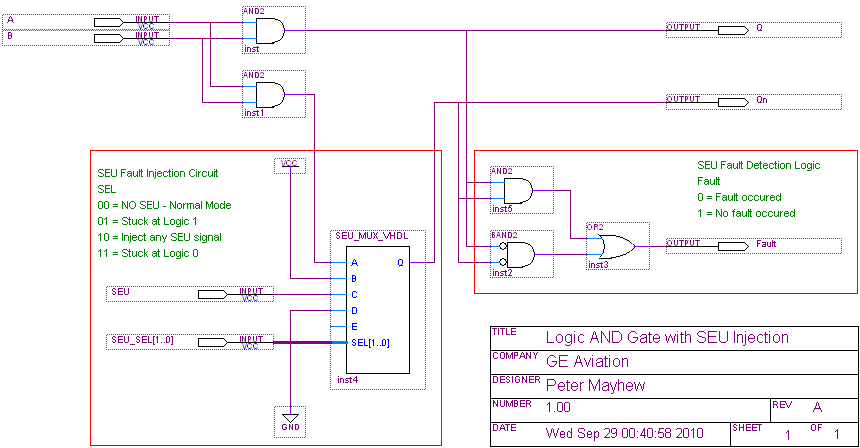This screenshot has height=448, width=860.
Task: Select the VCC power symbol
Action: (290, 163)
